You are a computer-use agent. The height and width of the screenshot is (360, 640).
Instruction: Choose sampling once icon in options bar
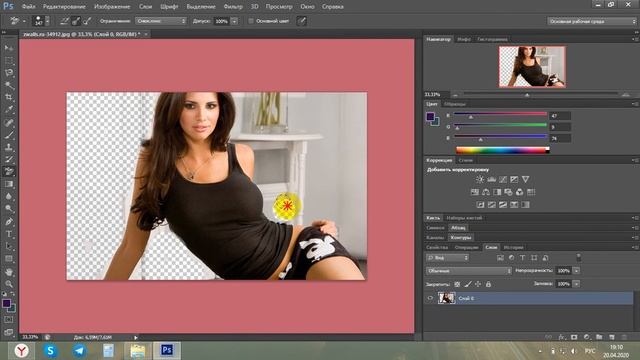pos(76,21)
